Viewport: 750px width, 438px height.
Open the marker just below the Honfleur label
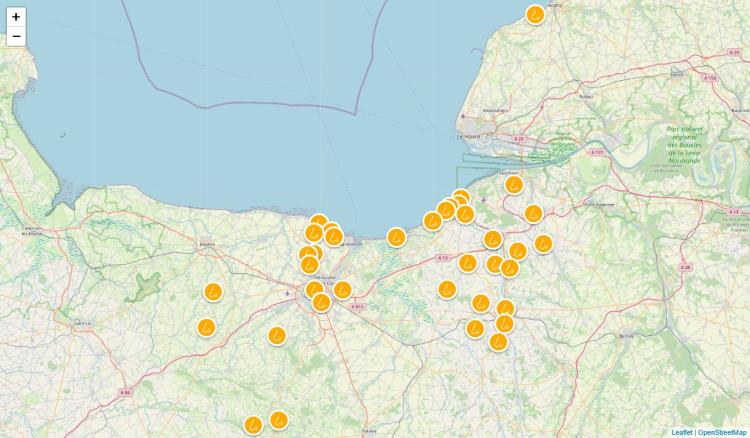514,185
